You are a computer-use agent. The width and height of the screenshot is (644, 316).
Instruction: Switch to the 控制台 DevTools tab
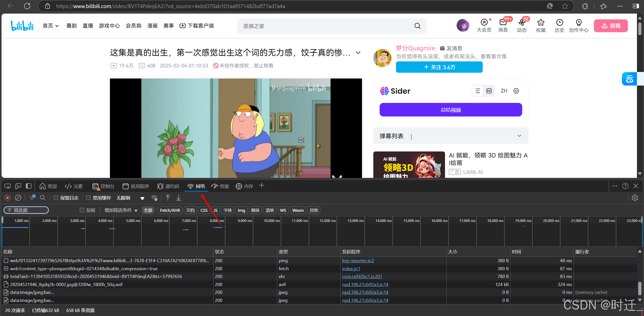104,186
